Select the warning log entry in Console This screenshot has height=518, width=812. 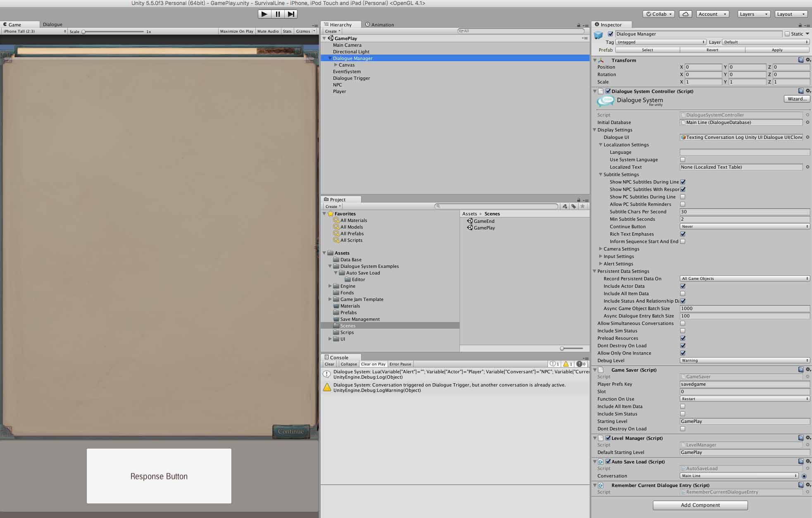[455, 388]
